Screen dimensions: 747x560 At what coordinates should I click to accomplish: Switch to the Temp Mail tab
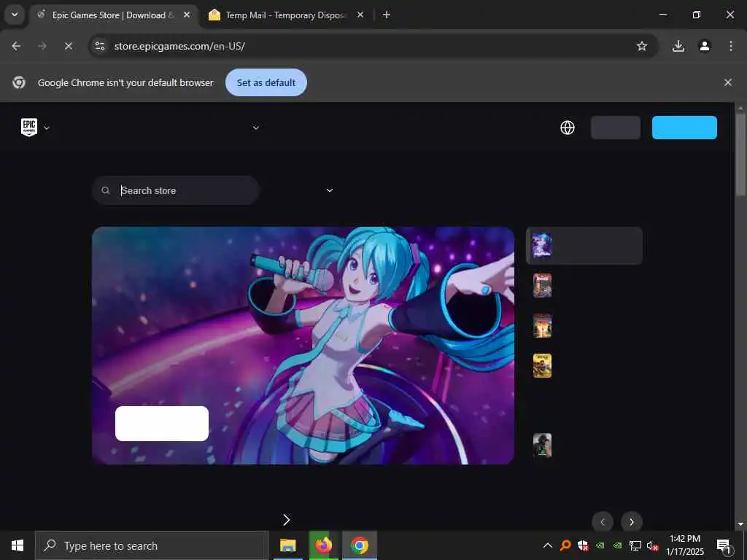click(x=286, y=15)
